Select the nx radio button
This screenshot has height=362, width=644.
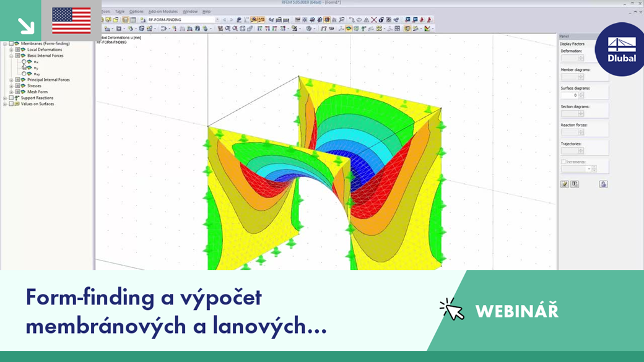coord(24,61)
